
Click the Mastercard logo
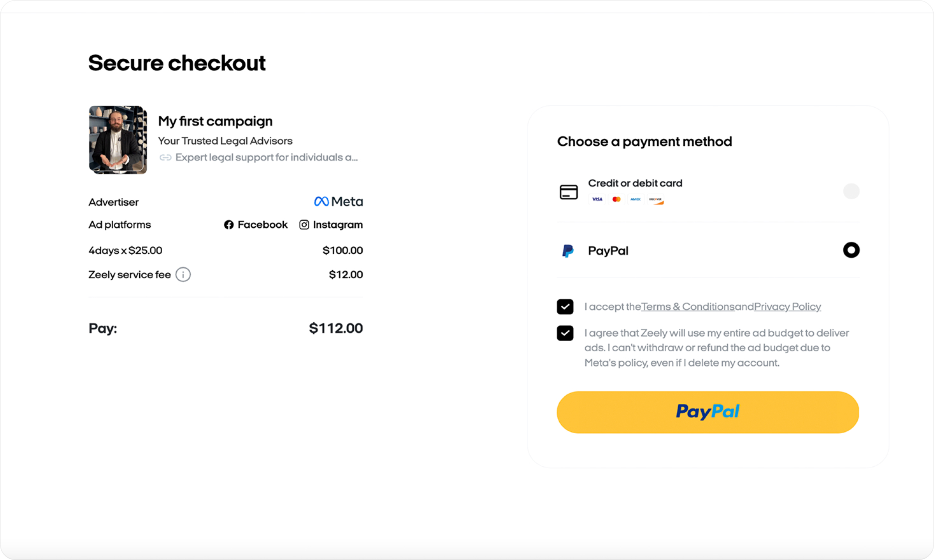click(x=616, y=199)
